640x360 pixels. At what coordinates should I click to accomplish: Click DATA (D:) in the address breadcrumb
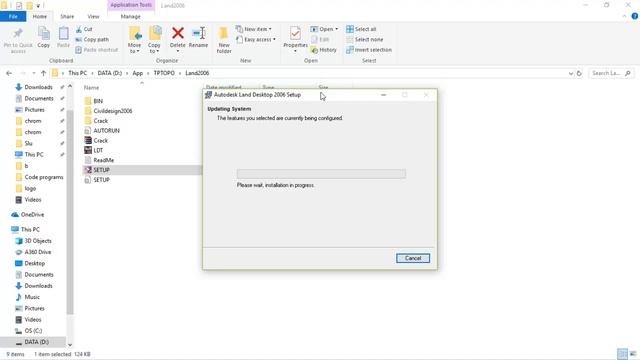(109, 73)
